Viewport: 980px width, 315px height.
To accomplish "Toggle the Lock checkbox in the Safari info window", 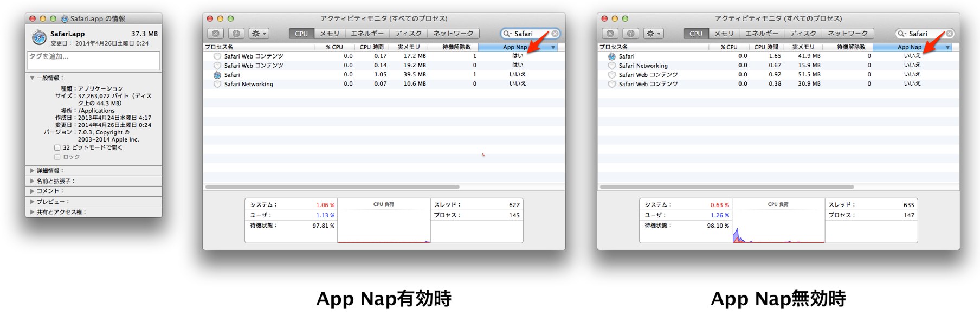I will (x=57, y=157).
